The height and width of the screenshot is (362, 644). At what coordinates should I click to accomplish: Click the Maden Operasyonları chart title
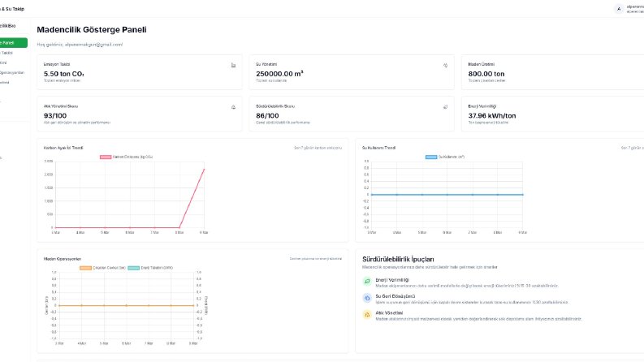63,259
